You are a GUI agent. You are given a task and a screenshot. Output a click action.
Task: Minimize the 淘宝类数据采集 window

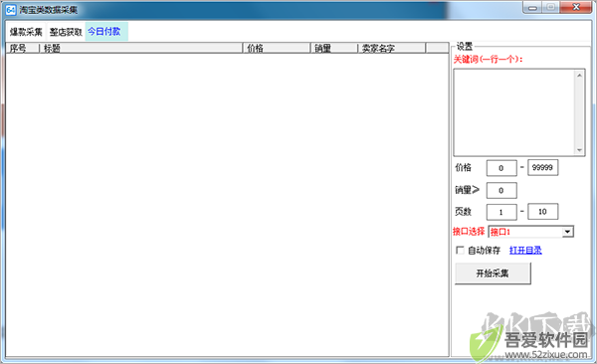pos(532,7)
